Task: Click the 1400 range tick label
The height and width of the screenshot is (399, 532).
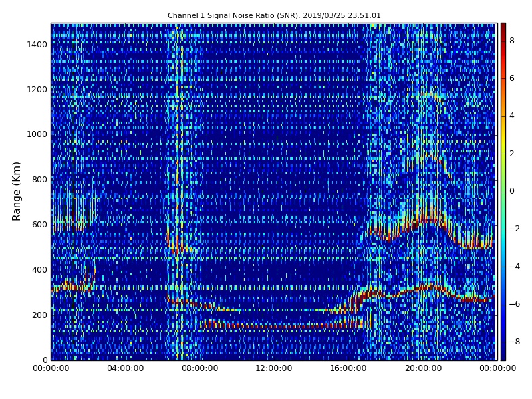Action: tap(37, 45)
